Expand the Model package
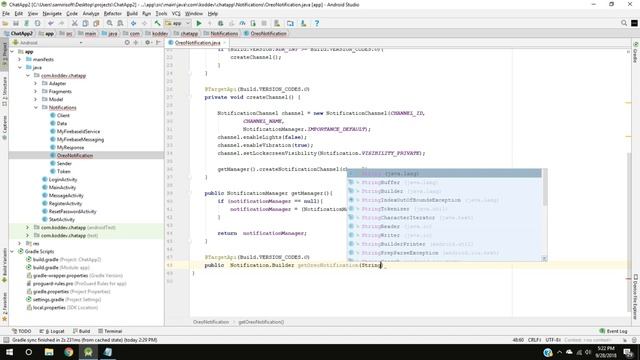The image size is (640, 360). [36, 99]
